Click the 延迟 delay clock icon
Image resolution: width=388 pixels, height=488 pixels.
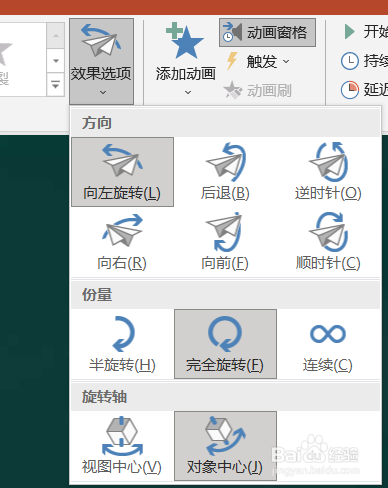[350, 90]
